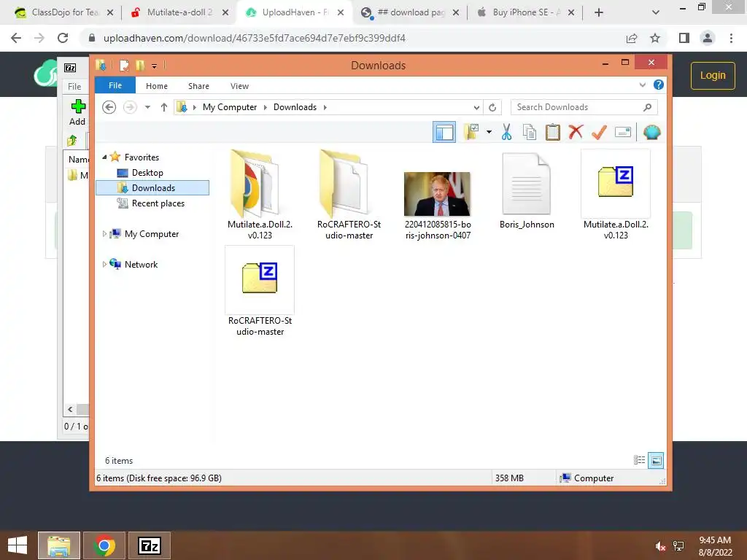The height and width of the screenshot is (560, 747).
Task: Open the Share ribbon tab
Action: pos(198,86)
